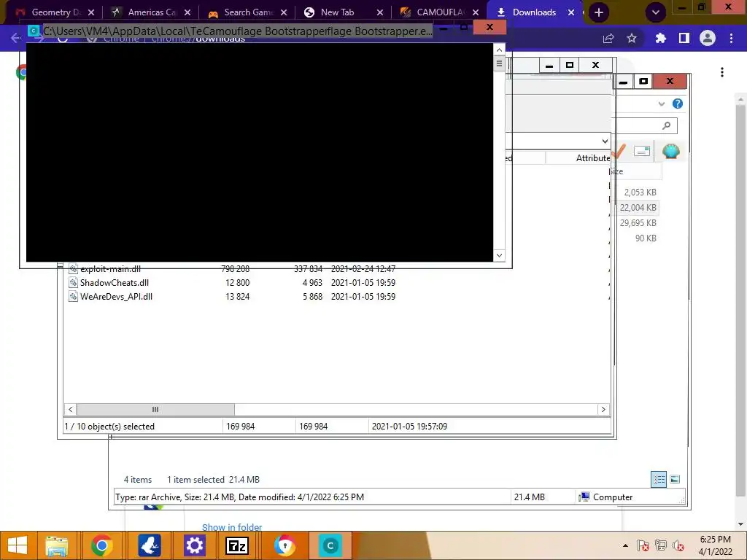Click the Action Center flag tray icon

(643, 545)
